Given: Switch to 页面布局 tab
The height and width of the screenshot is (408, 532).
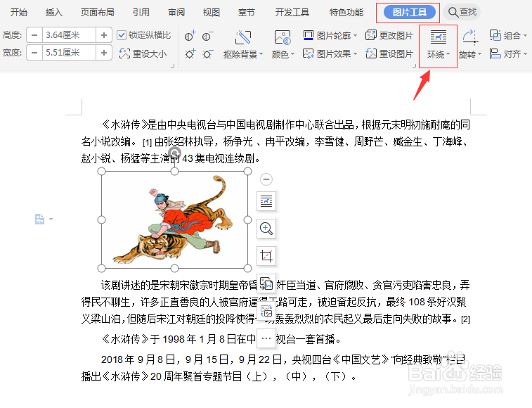Looking at the screenshot, I should point(98,13).
